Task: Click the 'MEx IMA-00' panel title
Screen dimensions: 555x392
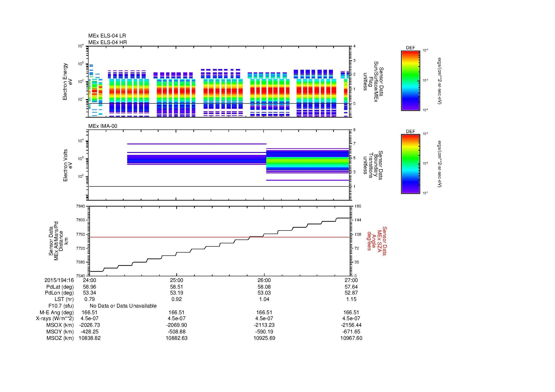Action: (103, 126)
